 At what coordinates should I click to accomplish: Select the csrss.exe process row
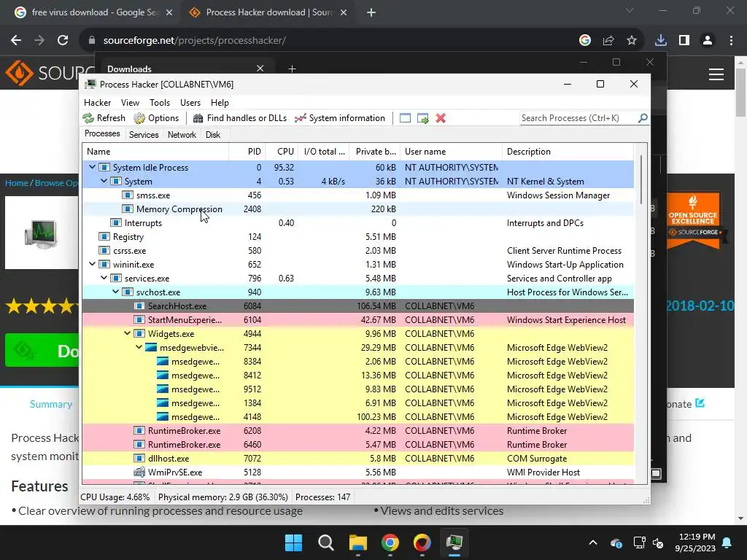tap(358, 251)
